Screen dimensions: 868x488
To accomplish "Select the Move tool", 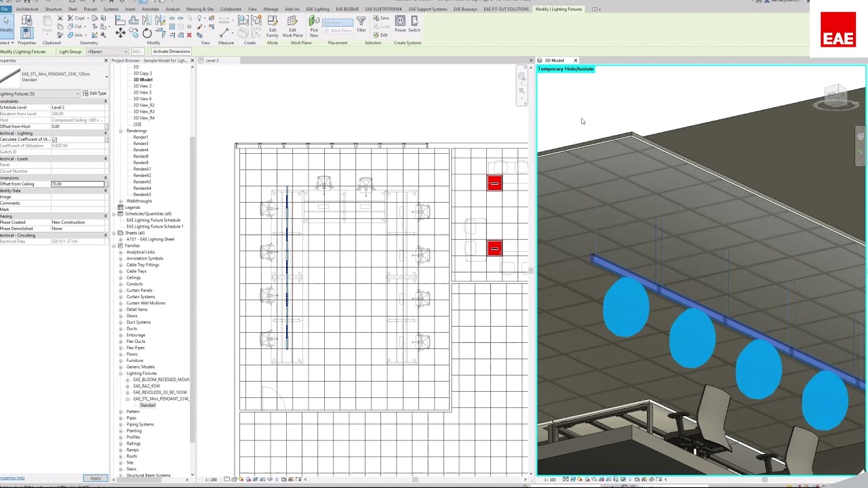I will [120, 33].
